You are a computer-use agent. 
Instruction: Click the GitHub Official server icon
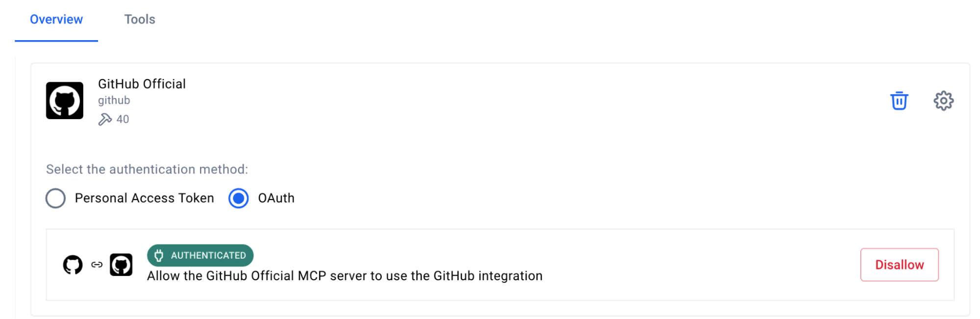[x=64, y=100]
